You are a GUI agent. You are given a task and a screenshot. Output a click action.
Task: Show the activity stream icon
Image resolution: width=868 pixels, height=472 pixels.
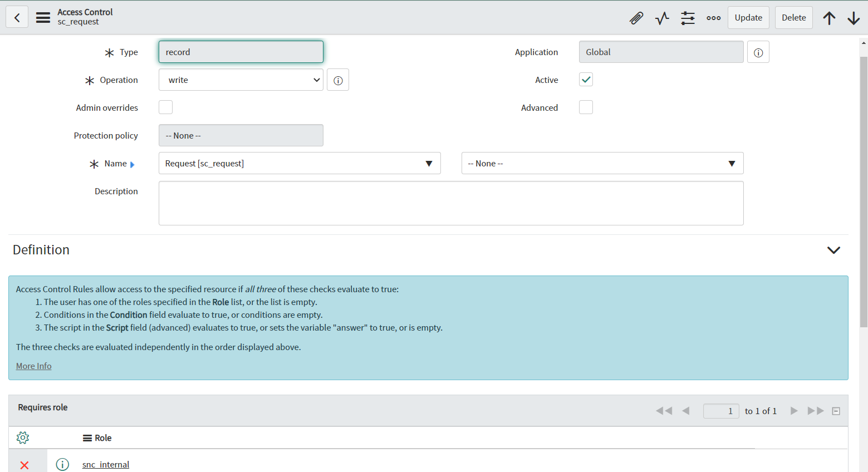(x=662, y=18)
